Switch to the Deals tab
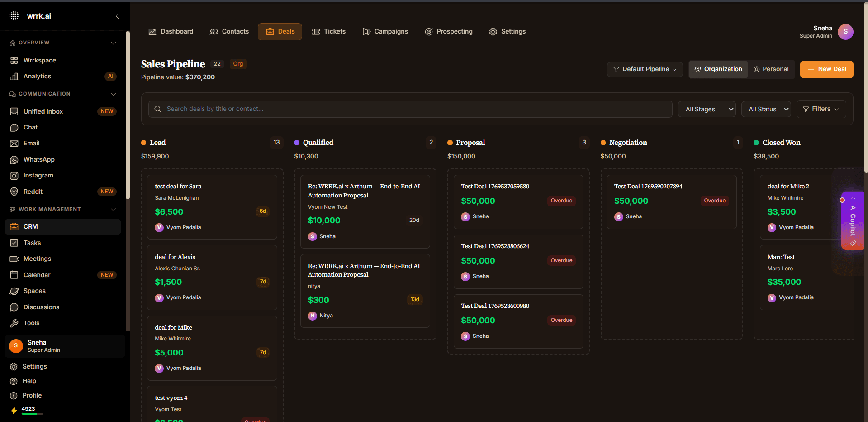Image resolution: width=868 pixels, height=422 pixels. (x=280, y=31)
